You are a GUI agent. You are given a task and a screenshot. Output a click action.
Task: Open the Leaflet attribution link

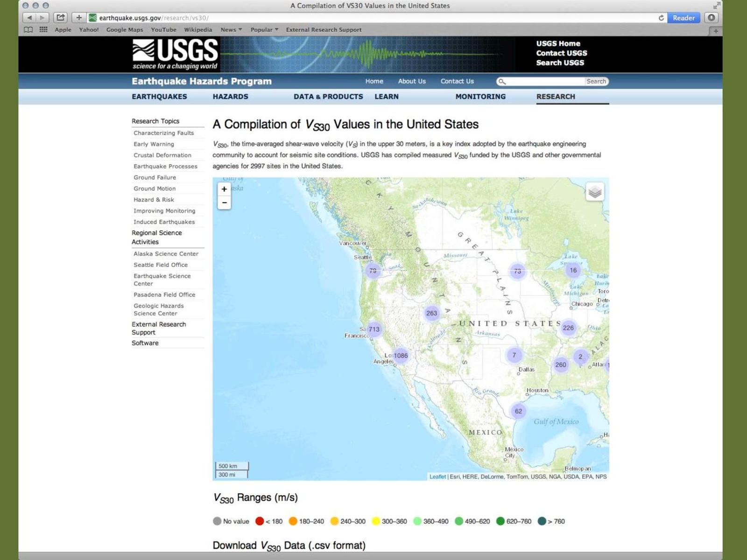437,476
